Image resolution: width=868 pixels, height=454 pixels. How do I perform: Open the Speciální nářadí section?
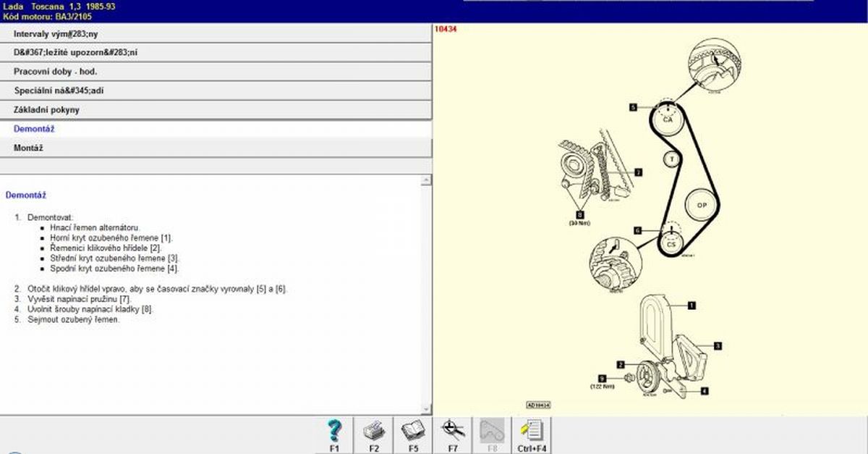(x=216, y=91)
